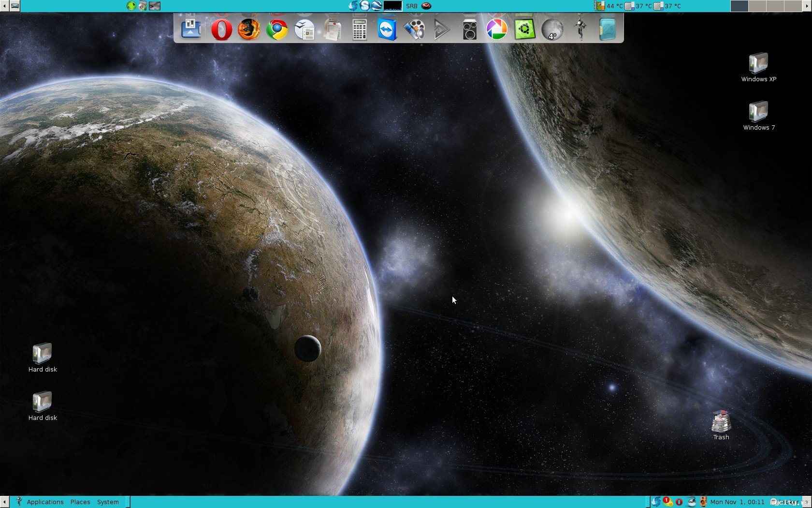Click the disc launcher in top panel
Viewport: 812px width, 508px height.
coord(143,6)
